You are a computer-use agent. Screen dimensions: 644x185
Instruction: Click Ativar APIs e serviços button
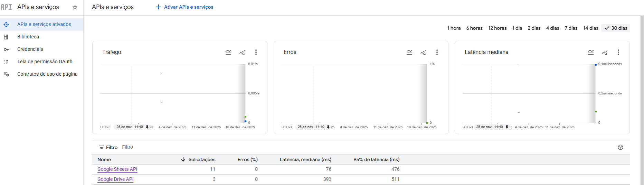coord(184,7)
